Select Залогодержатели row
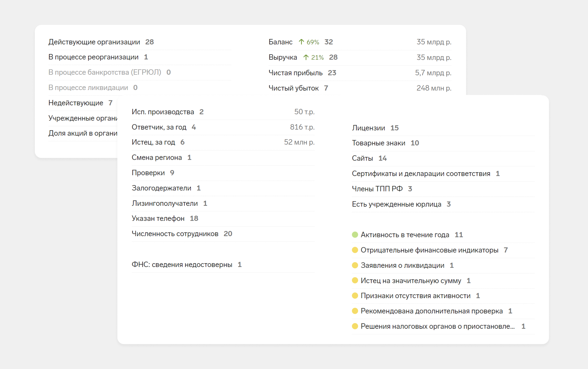Viewport: 588px width, 369px height. coord(223,188)
